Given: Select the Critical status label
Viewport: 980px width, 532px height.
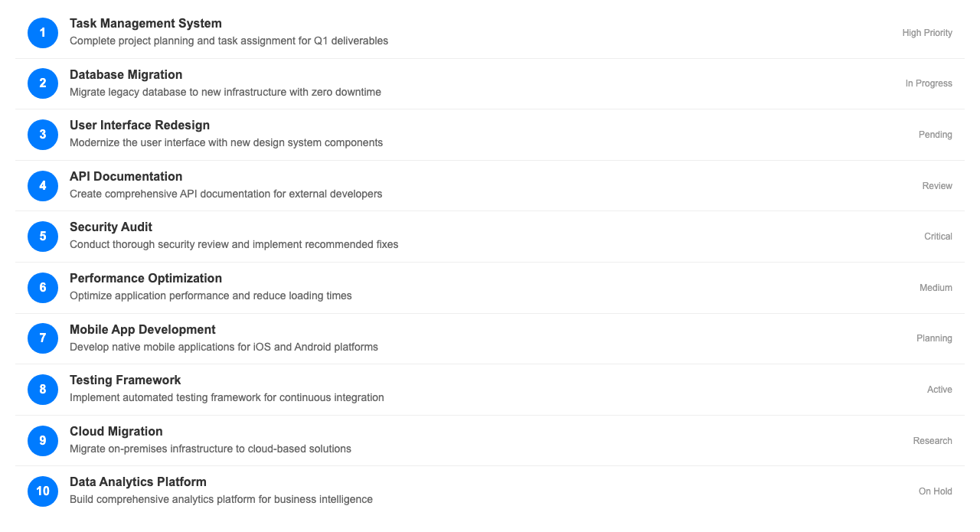Looking at the screenshot, I should pos(938,237).
